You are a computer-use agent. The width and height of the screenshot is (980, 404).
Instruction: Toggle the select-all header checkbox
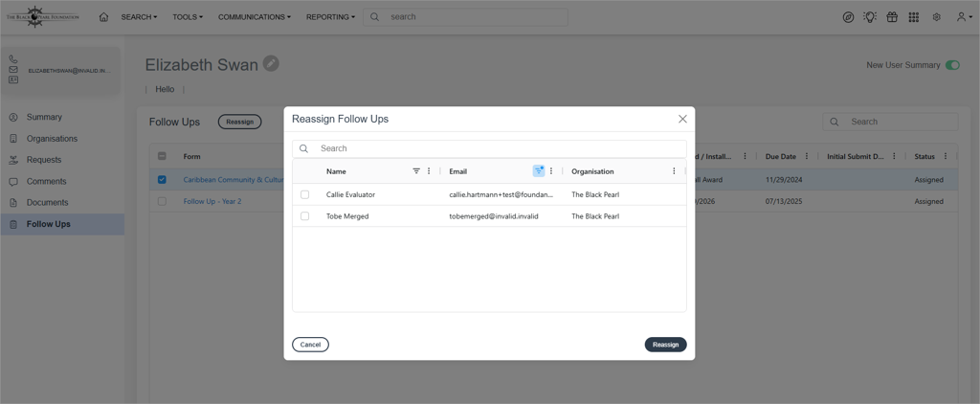pos(162,156)
